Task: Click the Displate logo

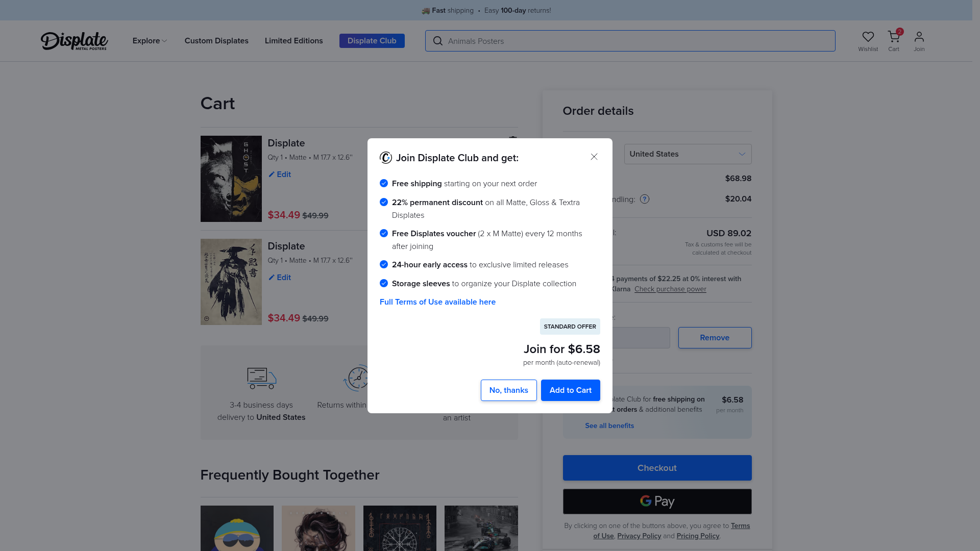Action: tap(75, 41)
